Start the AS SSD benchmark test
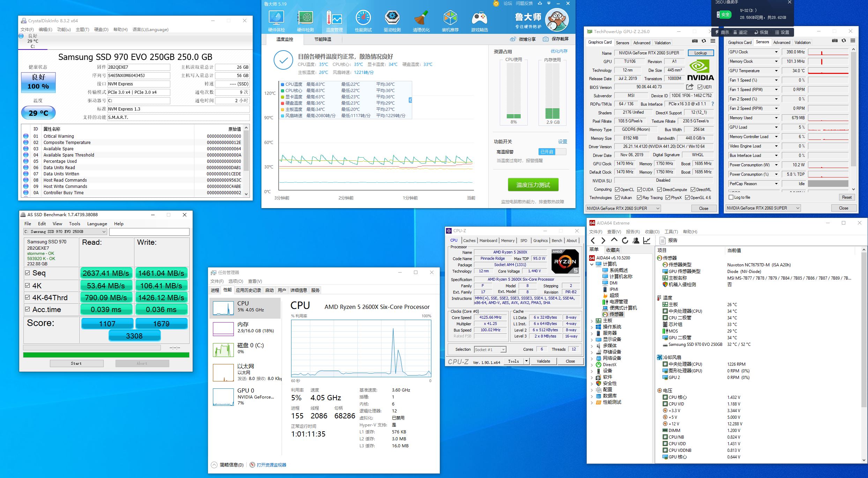Viewport: 868px width, 478px height. tap(76, 363)
